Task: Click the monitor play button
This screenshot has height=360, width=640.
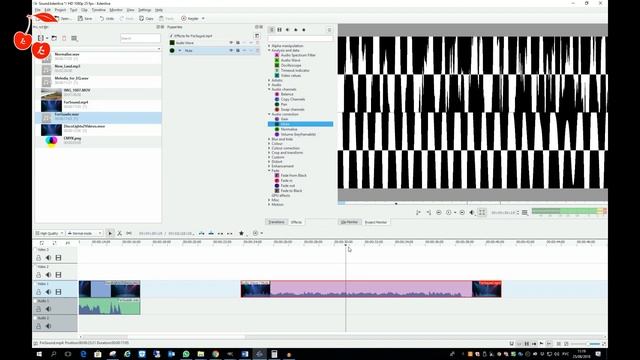Action: tap(449, 213)
